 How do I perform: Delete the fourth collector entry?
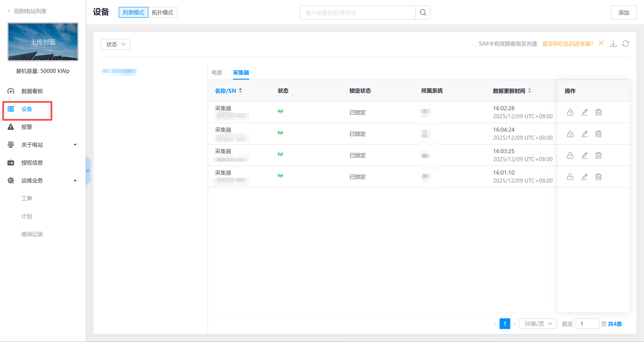[598, 177]
